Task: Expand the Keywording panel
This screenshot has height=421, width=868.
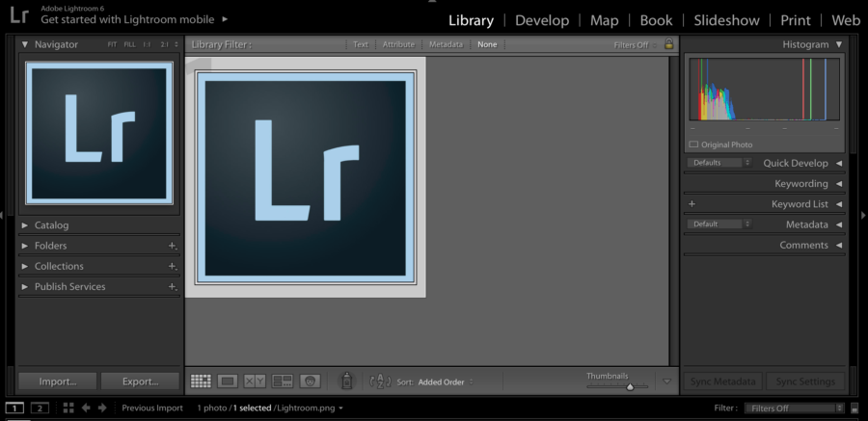Action: (839, 184)
